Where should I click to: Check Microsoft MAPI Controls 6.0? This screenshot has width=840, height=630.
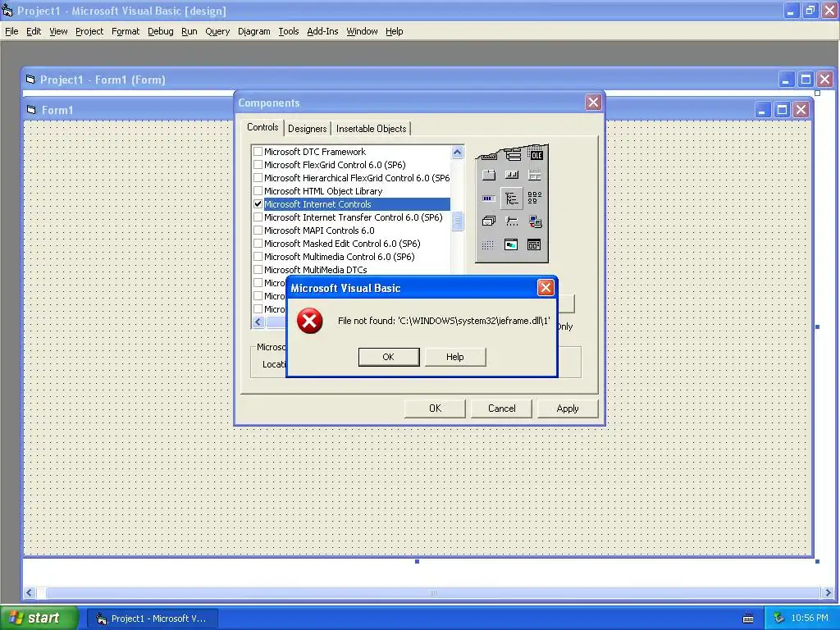258,231
